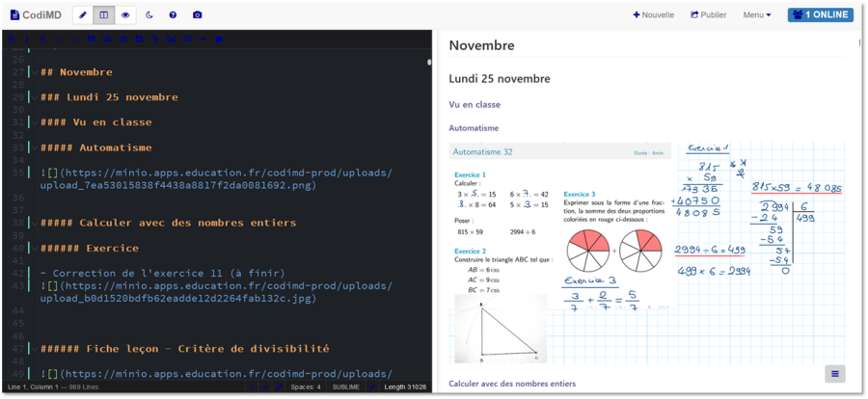Viewport: 868px width, 399px height.
Task: Publish the note with Publier
Action: coord(709,15)
